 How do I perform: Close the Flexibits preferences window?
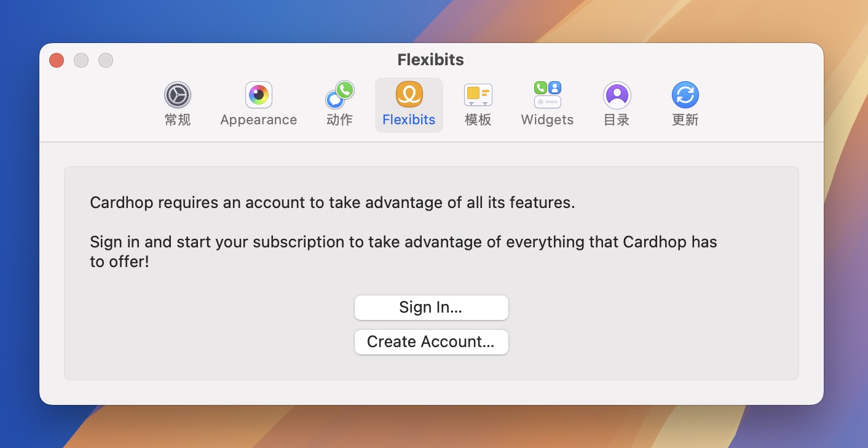(x=56, y=60)
